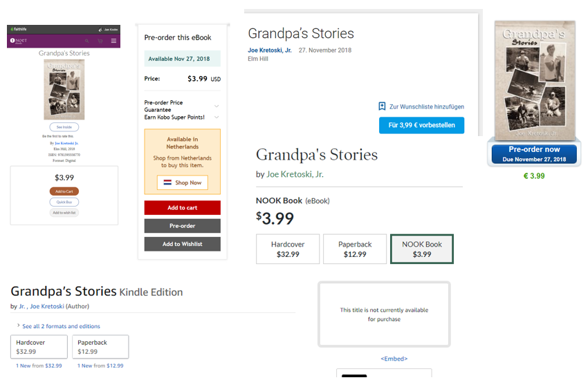Open the shopping cart icon in Noet header

(x=100, y=41)
